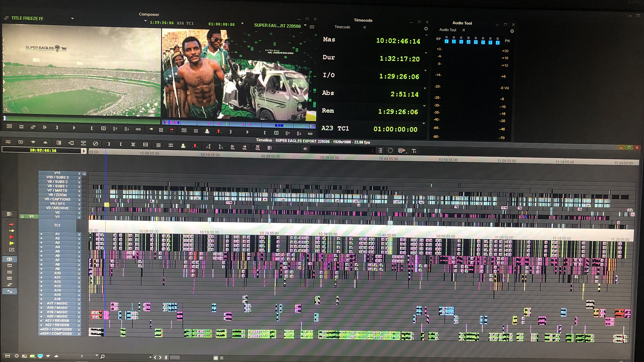Click the Quick Find magnifier at timeline bottom
644x362 pixels.
coord(103,356)
